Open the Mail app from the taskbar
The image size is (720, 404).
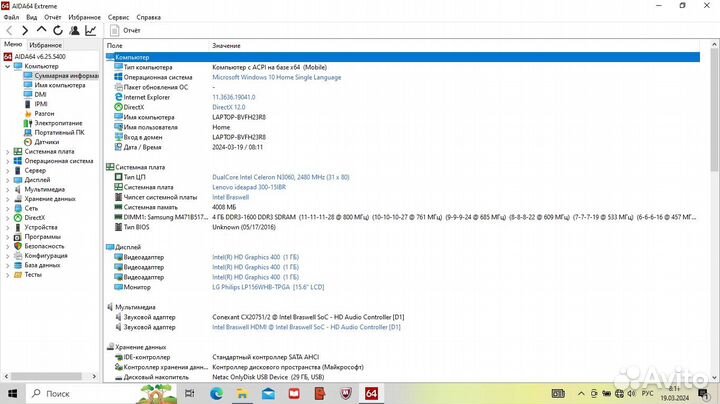(268, 393)
